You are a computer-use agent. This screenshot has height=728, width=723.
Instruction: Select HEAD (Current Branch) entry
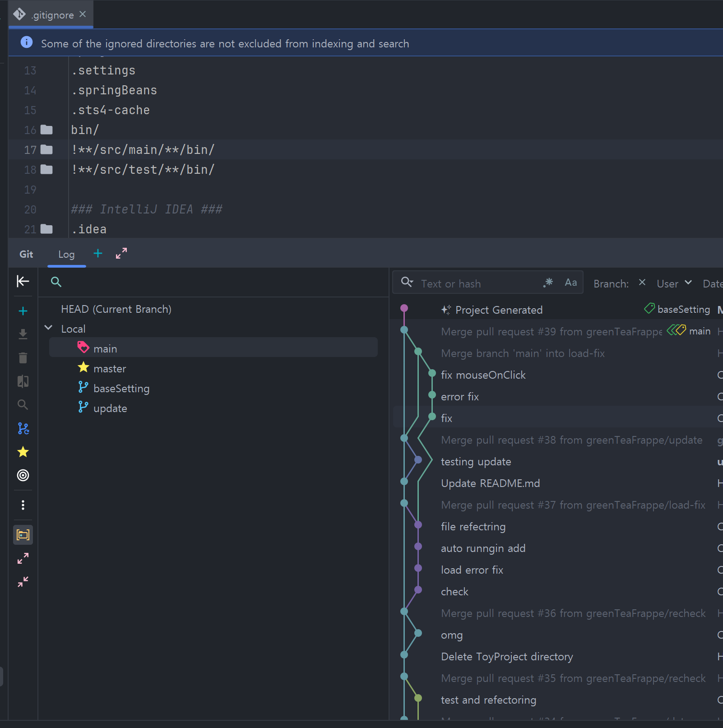click(116, 309)
